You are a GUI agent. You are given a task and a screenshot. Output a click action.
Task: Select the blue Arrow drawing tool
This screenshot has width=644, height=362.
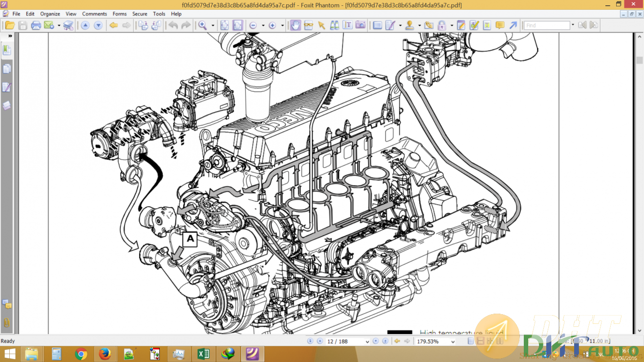(x=513, y=25)
